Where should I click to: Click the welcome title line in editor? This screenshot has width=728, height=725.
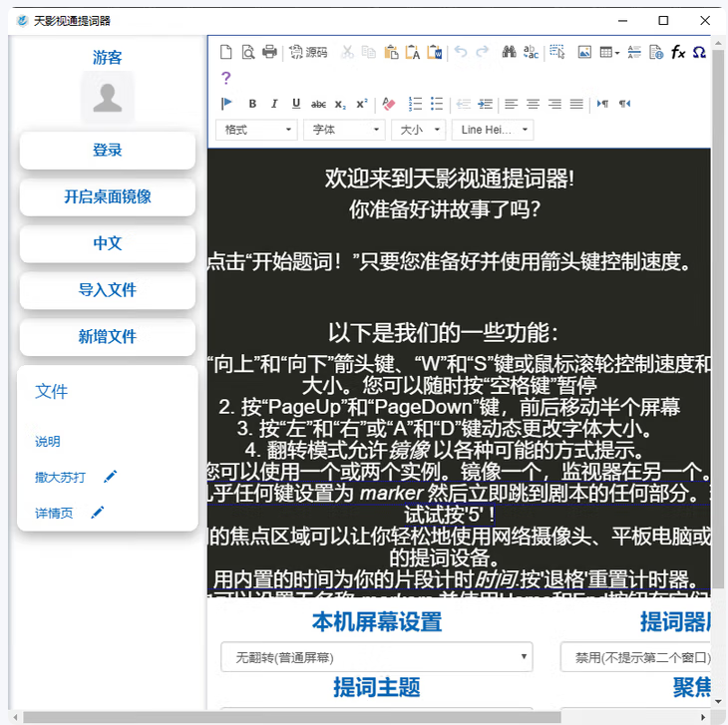pos(450,179)
